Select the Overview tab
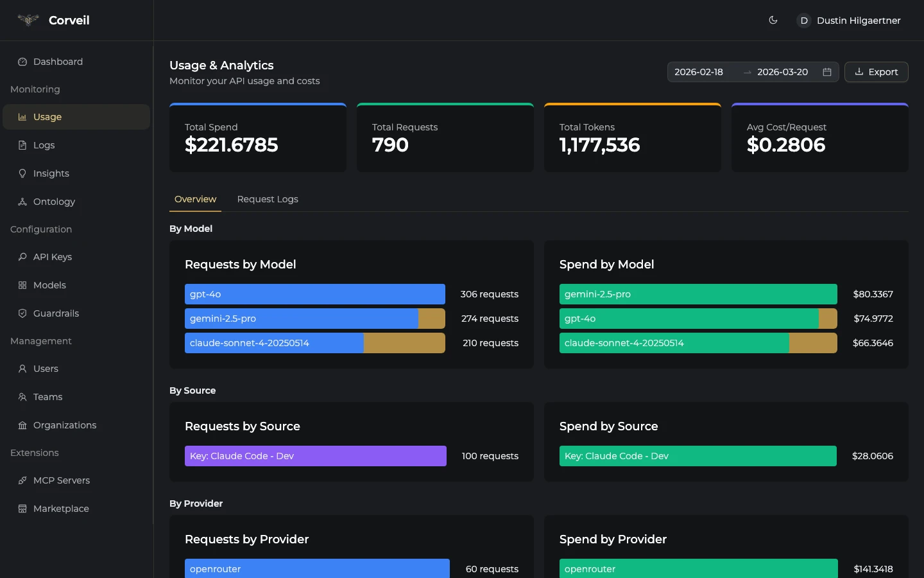Viewport: 924px width, 578px height. pos(195,200)
